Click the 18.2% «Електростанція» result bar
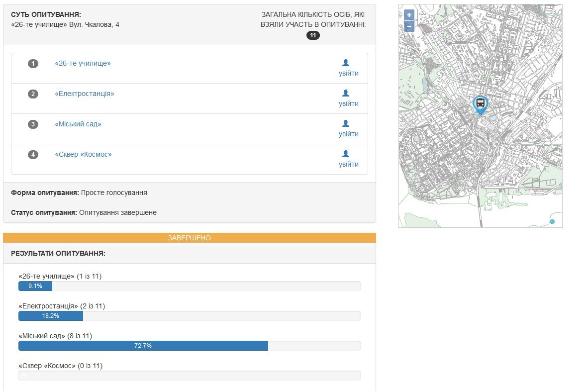This screenshot has width=588, height=391. tap(51, 316)
